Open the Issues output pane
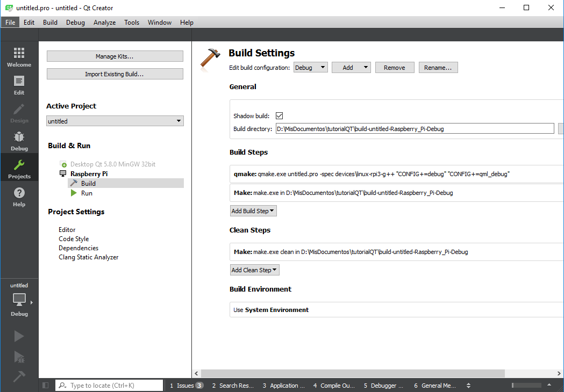The height and width of the screenshot is (392, 564). (x=187, y=385)
